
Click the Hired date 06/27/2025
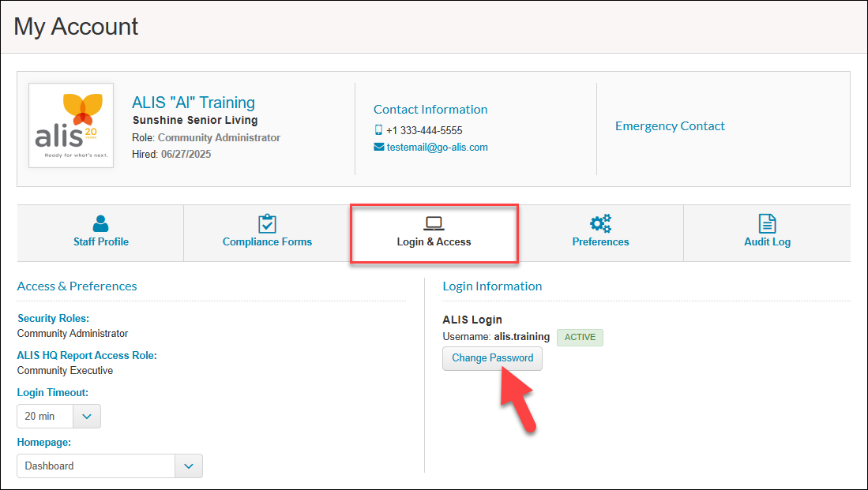[x=186, y=155]
